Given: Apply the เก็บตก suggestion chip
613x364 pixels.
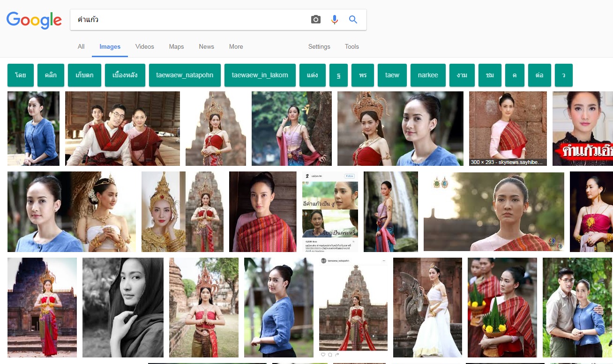Looking at the screenshot, I should (84, 75).
